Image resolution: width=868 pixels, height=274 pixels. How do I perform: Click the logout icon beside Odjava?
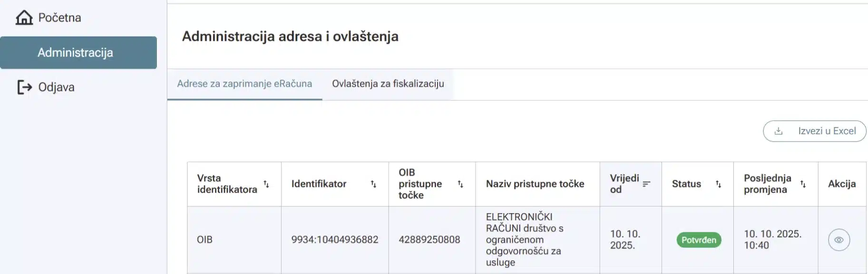point(24,87)
